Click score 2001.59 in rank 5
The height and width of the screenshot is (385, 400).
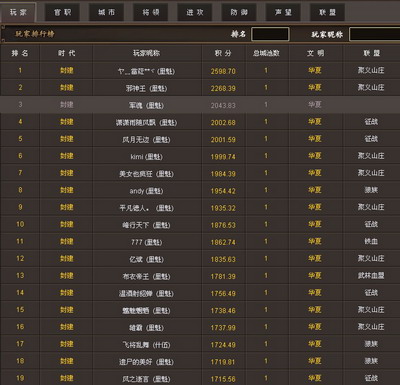click(x=223, y=139)
